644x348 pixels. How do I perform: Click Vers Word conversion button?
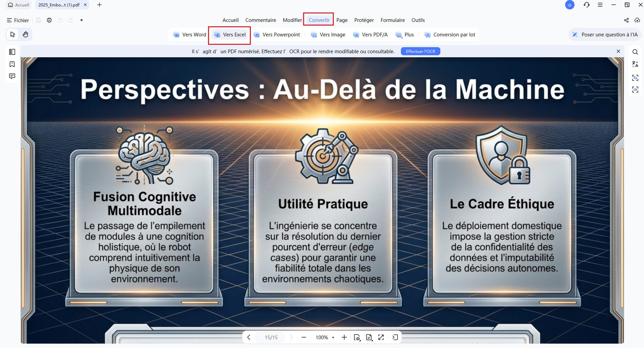point(189,35)
